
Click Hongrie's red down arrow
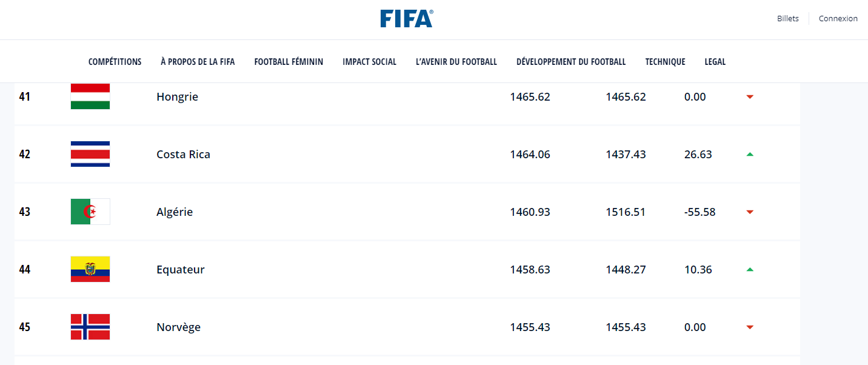click(750, 97)
